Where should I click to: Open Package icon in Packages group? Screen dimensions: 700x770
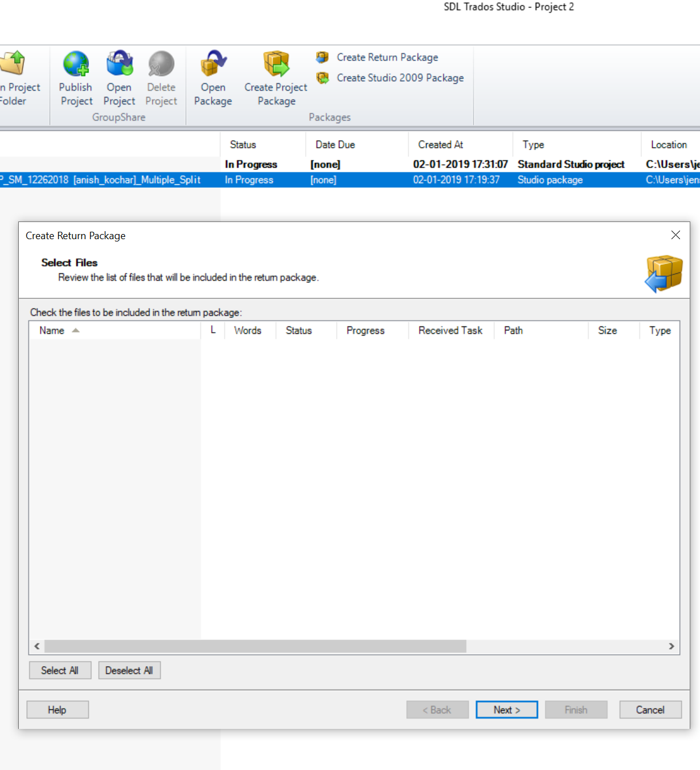pos(213,64)
